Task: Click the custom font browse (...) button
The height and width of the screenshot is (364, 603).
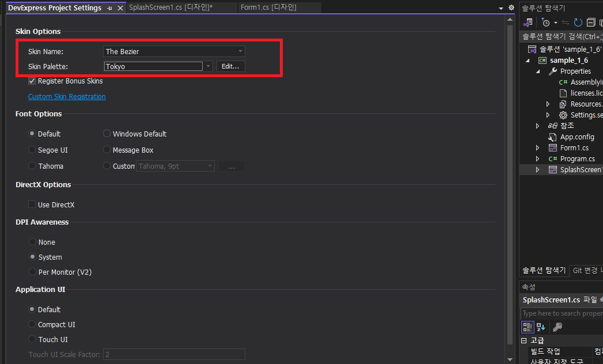Action: tap(232, 166)
